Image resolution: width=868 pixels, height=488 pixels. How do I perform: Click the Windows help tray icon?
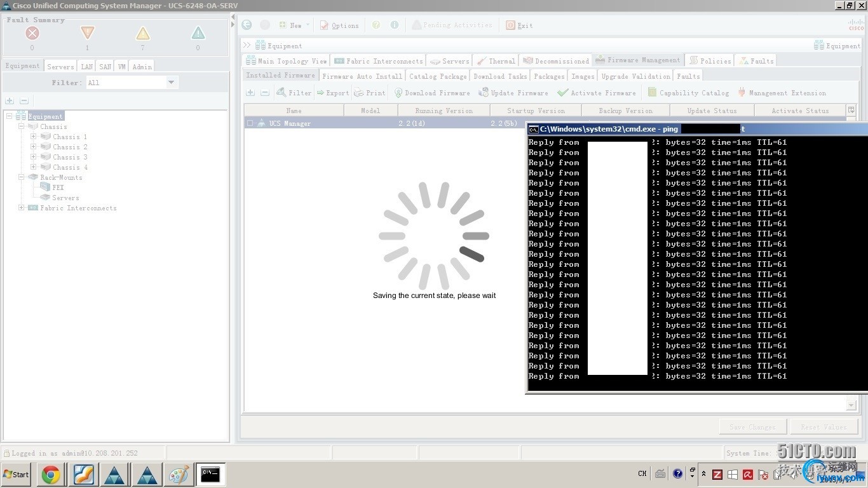677,474
